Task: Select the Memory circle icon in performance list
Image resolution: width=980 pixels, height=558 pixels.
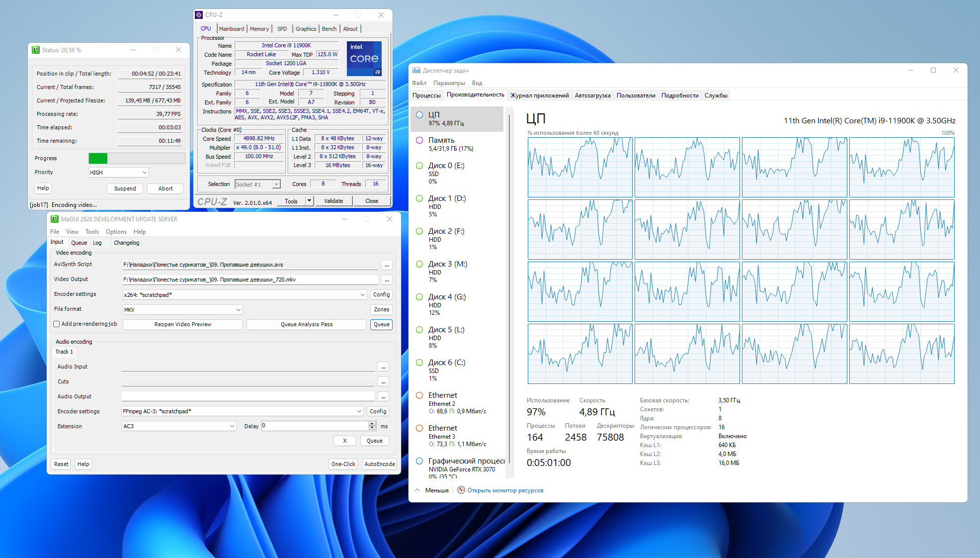Action: click(x=419, y=140)
